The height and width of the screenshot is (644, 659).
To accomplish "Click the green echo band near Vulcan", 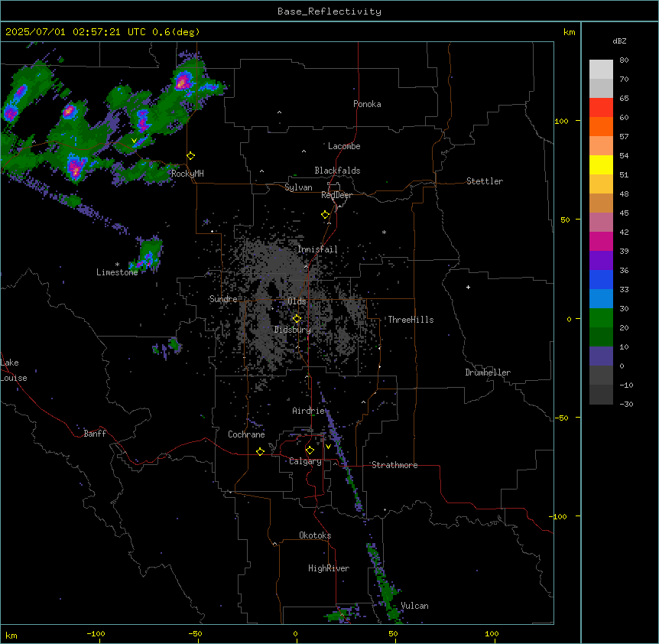I will [x=385, y=584].
